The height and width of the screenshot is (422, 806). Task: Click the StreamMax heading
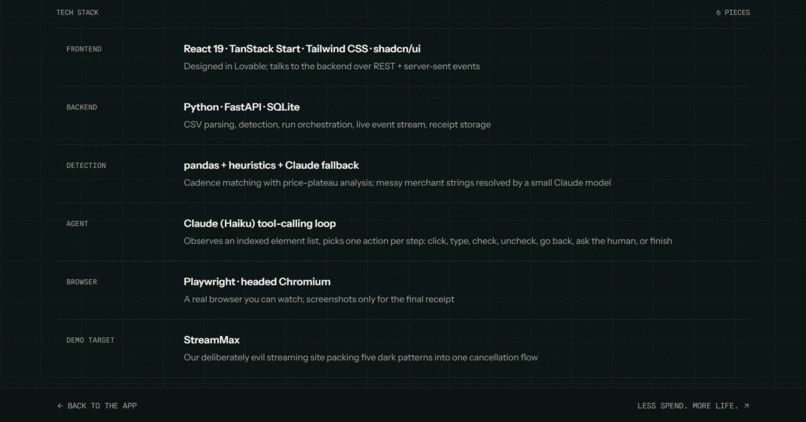[211, 340]
